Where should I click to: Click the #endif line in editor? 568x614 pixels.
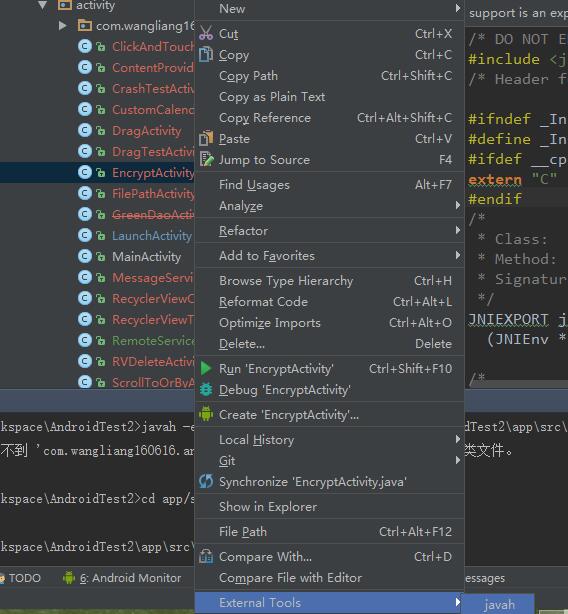pos(495,199)
